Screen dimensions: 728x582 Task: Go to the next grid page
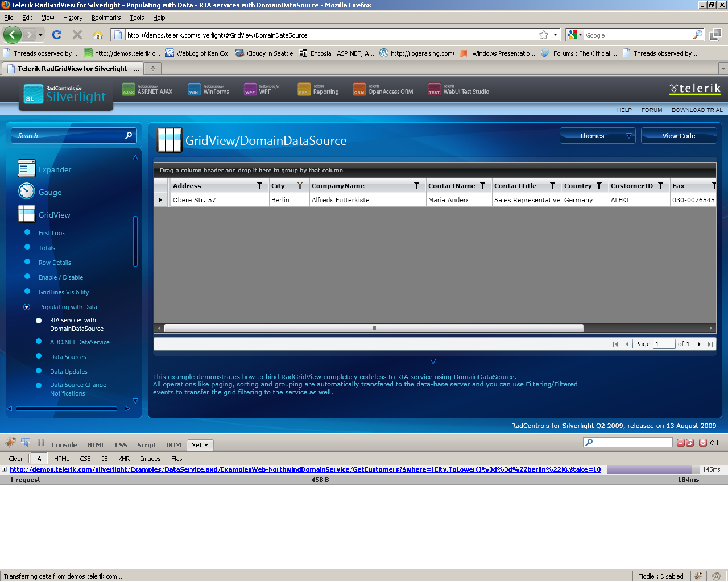point(699,344)
